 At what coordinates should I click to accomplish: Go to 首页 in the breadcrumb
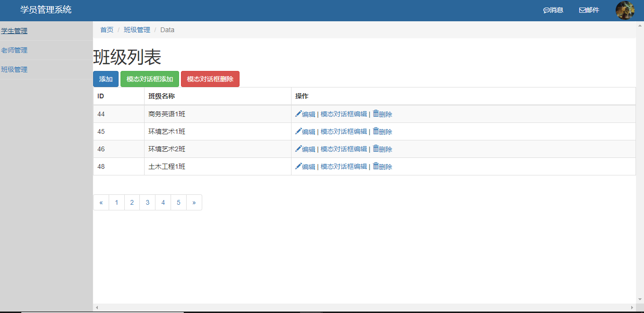tap(107, 30)
